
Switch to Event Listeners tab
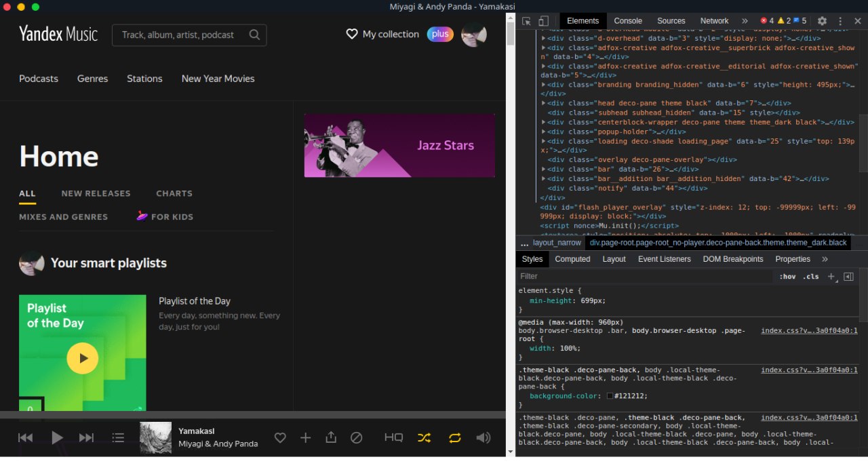[x=664, y=259]
